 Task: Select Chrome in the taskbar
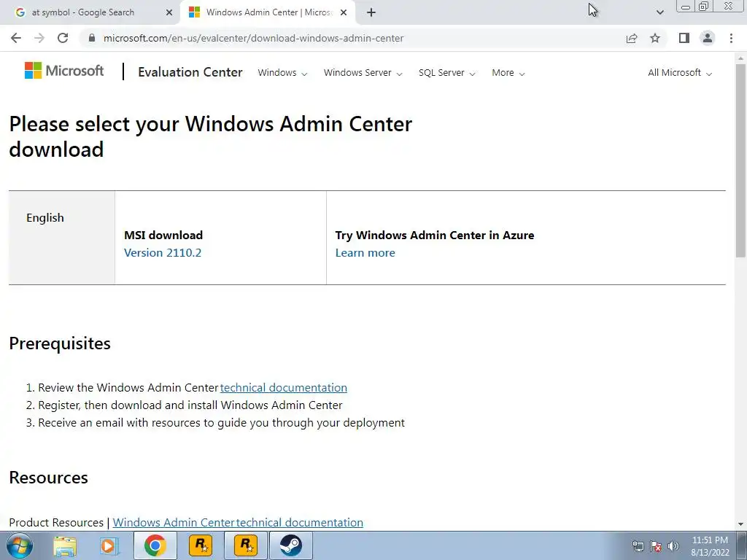tap(155, 545)
